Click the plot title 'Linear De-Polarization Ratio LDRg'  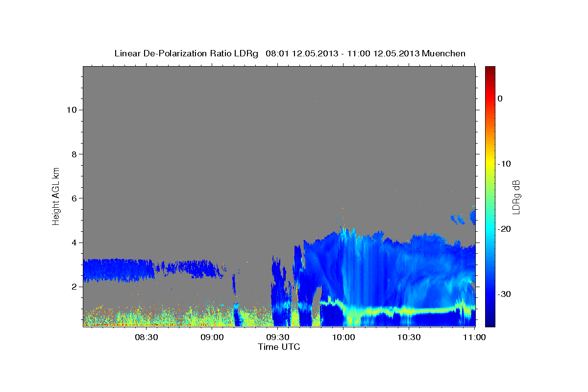click(x=186, y=53)
